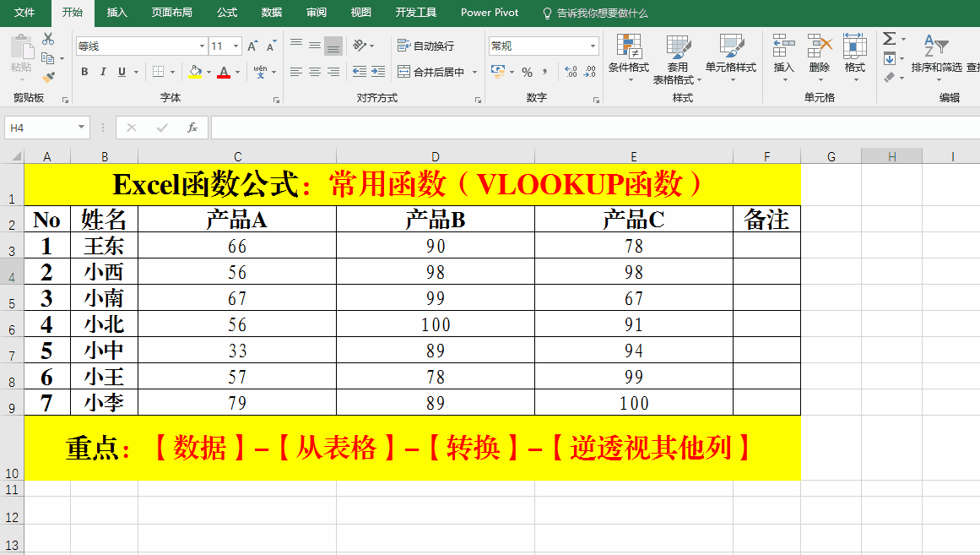Decrease decimal places
980x555 pixels.
tap(589, 72)
